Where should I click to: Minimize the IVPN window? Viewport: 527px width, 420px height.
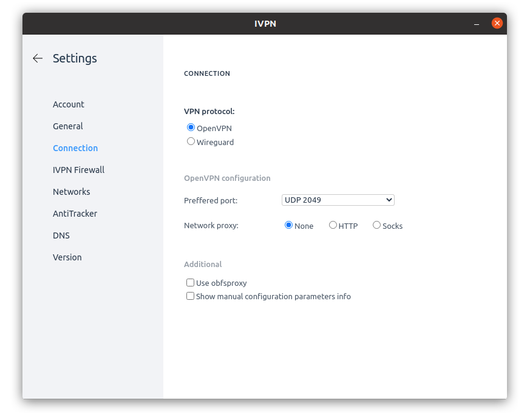477,24
